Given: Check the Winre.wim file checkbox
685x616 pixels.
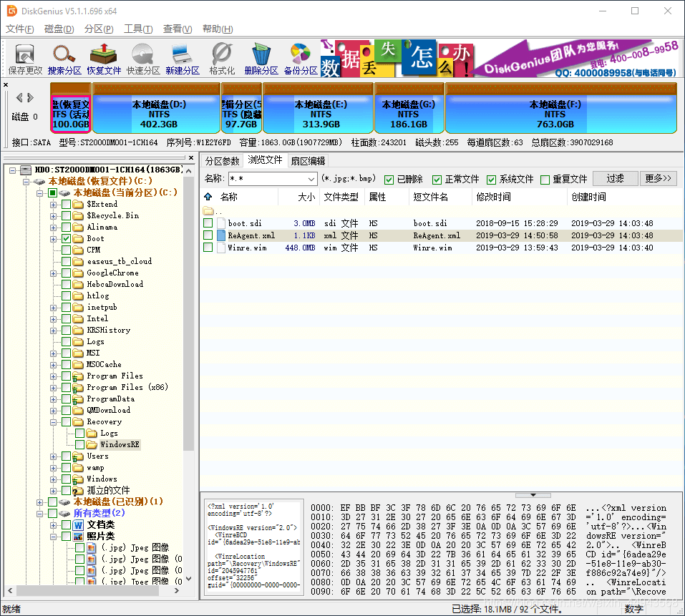Looking at the screenshot, I should [x=208, y=248].
